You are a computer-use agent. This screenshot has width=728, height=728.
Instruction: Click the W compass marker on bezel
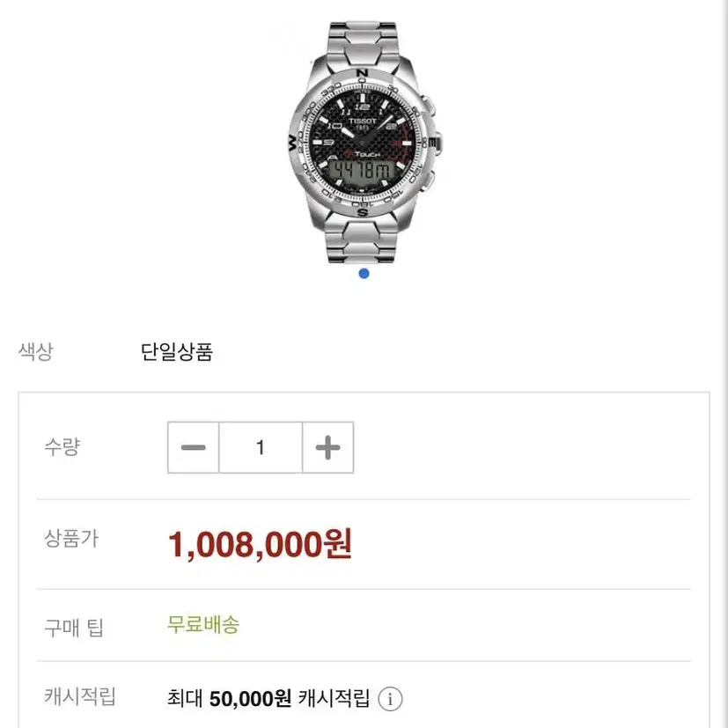[x=292, y=143]
